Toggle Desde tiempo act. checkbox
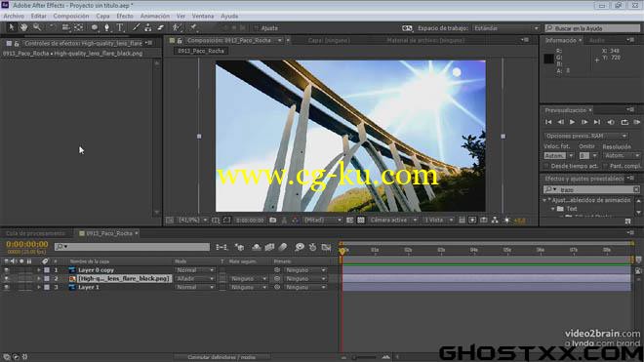The image size is (644, 362). 546,166
